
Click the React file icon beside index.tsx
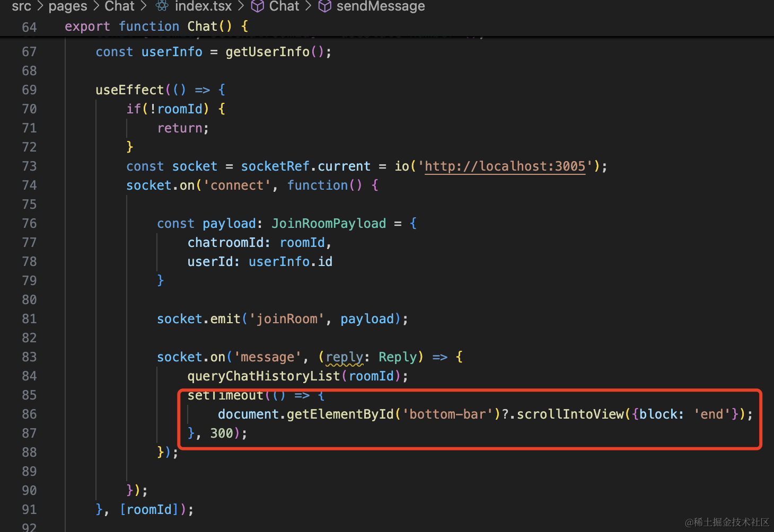point(162,6)
